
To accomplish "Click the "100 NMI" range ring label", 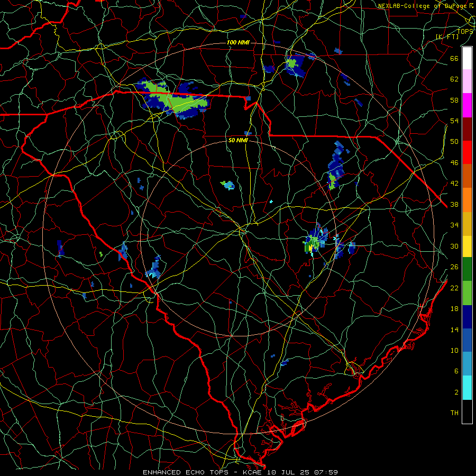I will tap(238, 42).
